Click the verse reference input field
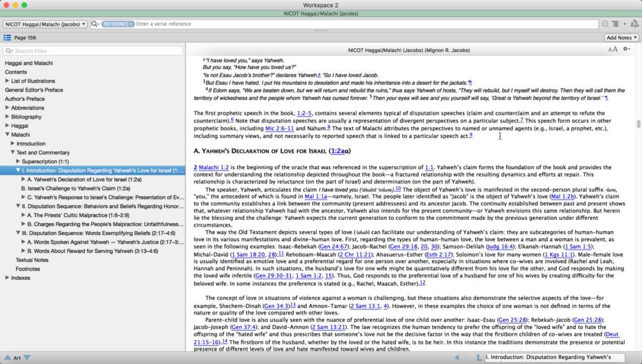The width and height of the screenshot is (642, 364). coord(364,24)
